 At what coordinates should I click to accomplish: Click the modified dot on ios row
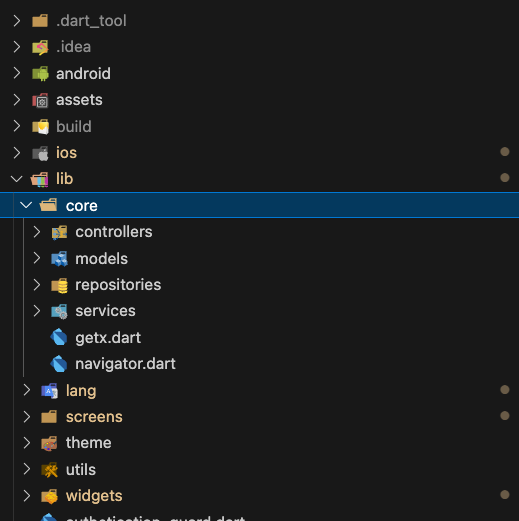point(505,152)
